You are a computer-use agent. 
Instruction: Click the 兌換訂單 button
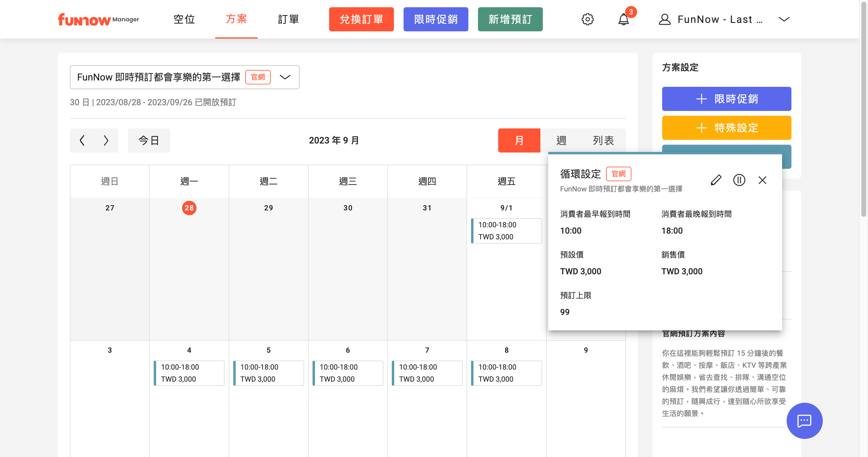pos(361,19)
